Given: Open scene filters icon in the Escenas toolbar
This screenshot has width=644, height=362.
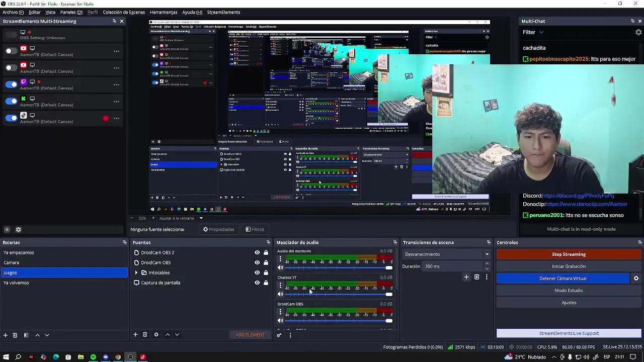Looking at the screenshot, I should pyautogui.click(x=26, y=335).
